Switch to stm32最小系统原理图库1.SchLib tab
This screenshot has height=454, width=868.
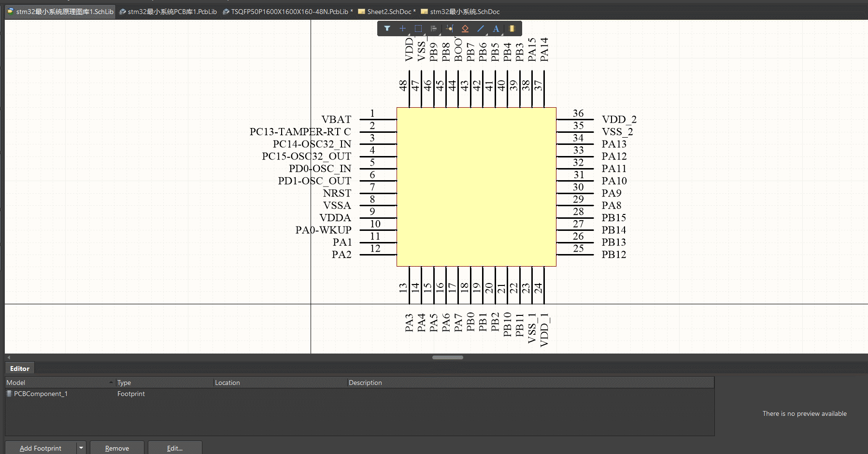tap(60, 12)
